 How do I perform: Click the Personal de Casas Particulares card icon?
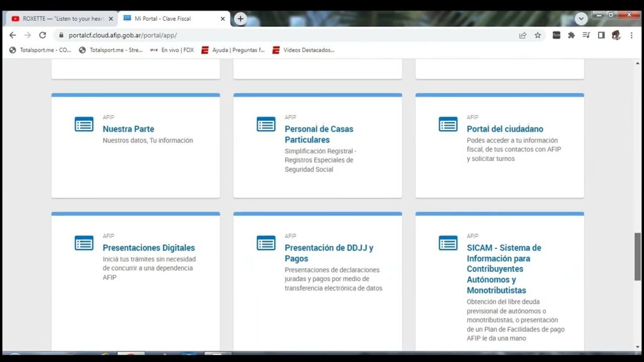(x=266, y=124)
